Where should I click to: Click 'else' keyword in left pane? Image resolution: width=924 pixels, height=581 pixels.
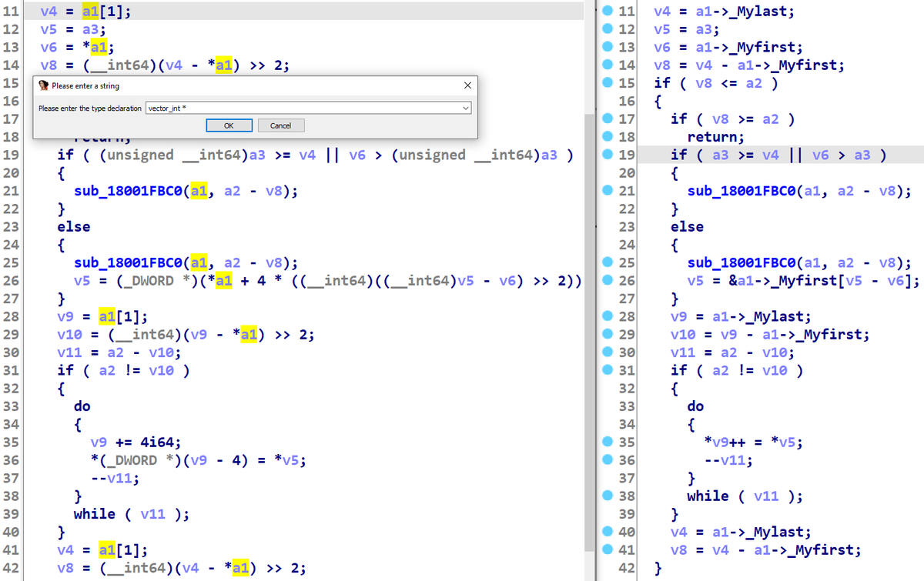point(74,226)
